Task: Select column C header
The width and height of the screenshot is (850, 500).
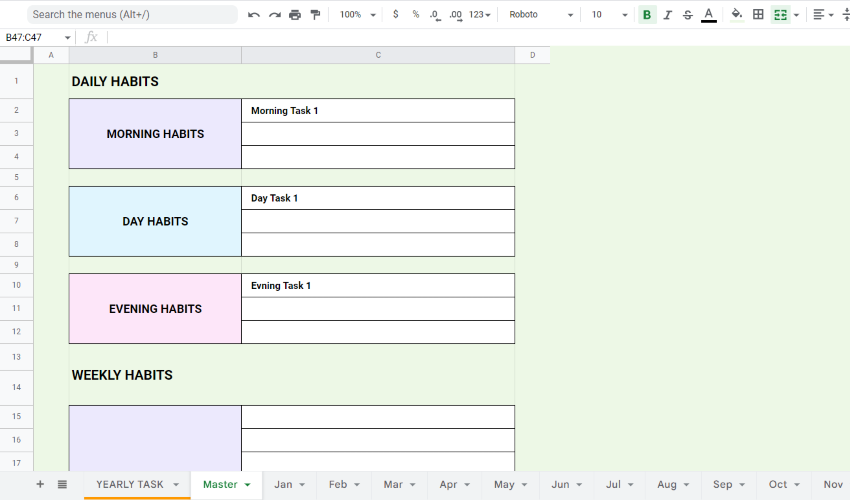Action: pyautogui.click(x=378, y=55)
